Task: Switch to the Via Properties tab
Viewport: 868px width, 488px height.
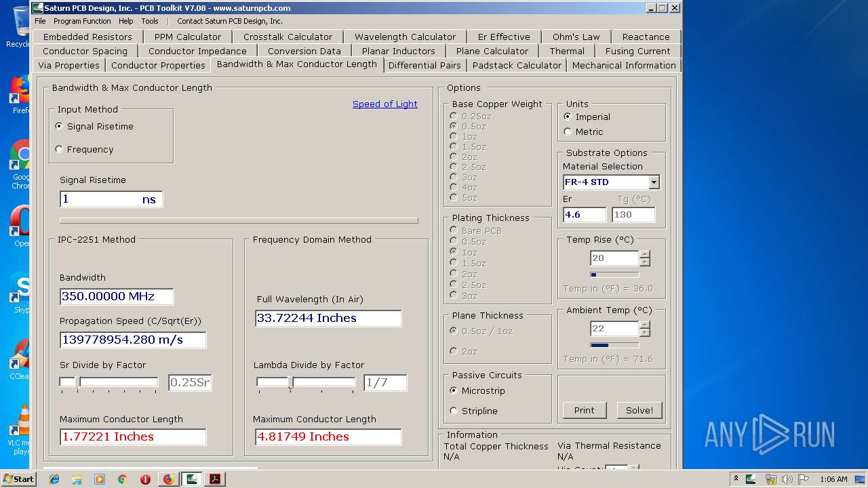Action: click(68, 65)
